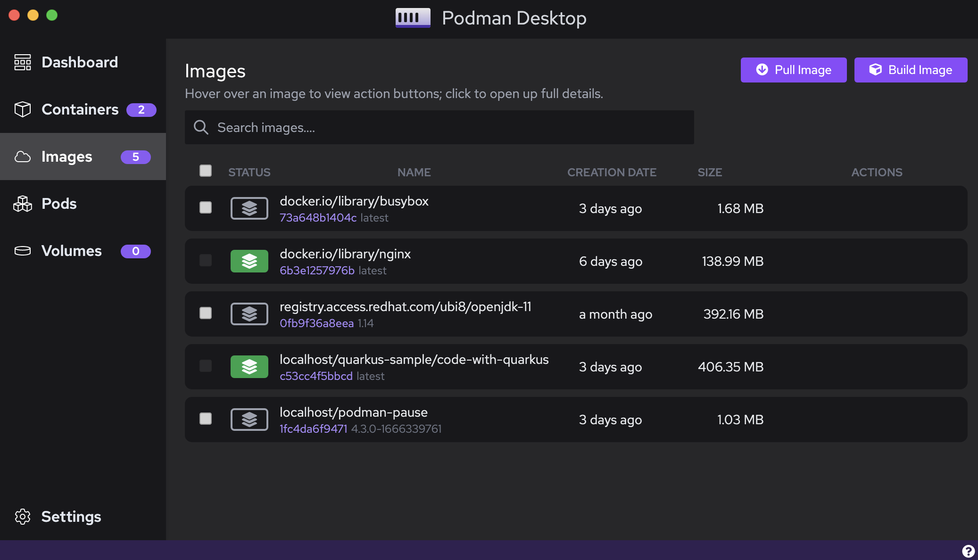Click the Dashboard sidebar icon
The image size is (978, 560).
(x=23, y=62)
